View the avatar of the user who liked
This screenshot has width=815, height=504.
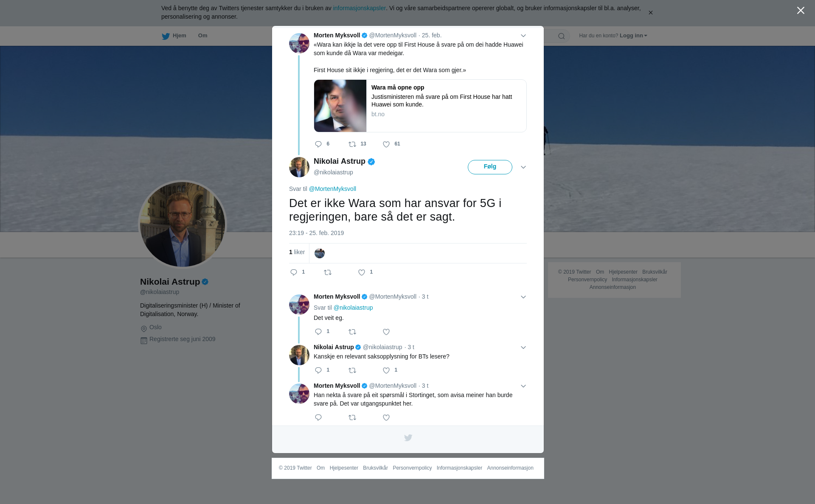(x=320, y=253)
